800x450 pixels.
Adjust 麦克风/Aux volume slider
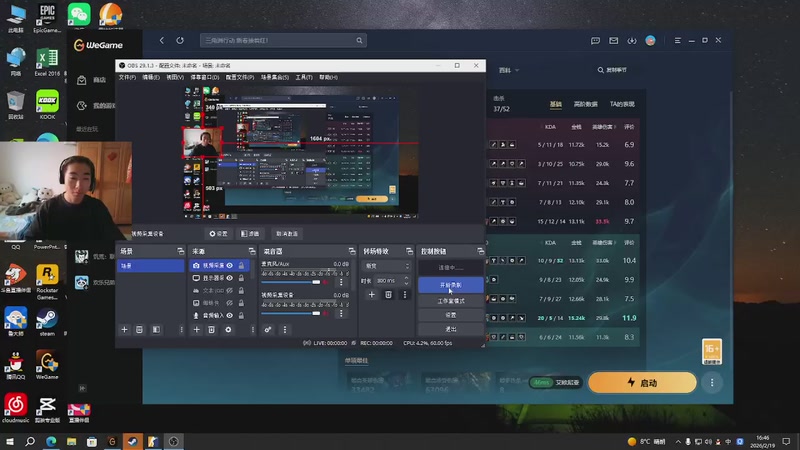pyautogui.click(x=291, y=282)
